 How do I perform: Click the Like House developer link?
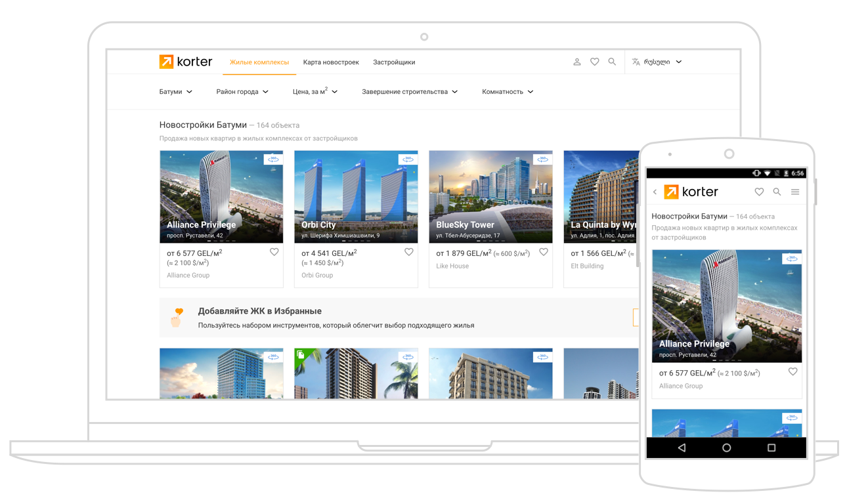pos(452,266)
